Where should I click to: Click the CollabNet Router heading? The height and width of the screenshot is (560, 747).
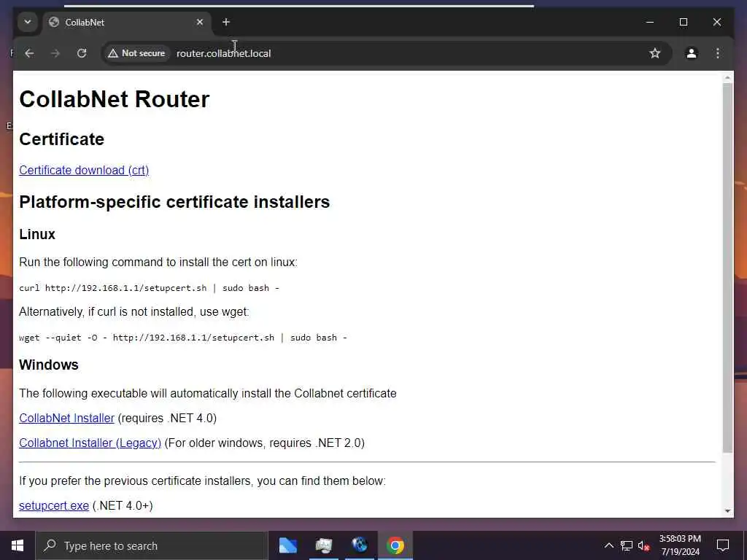115,99
